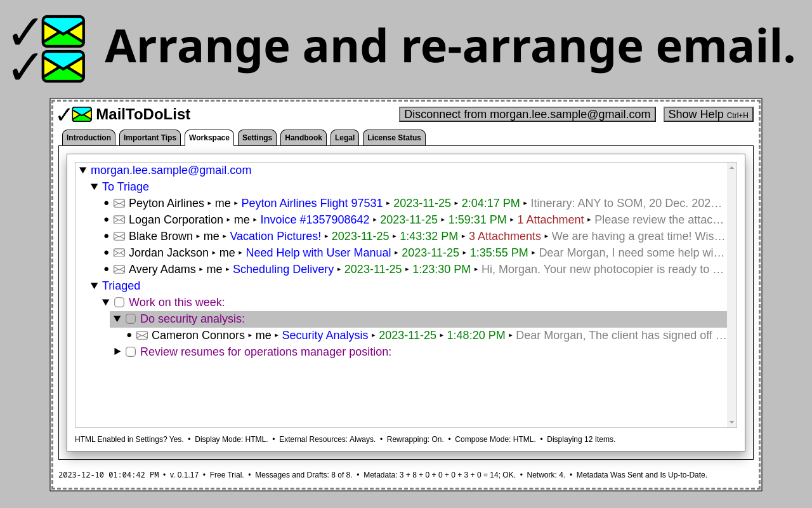Collapse the 'Do security analysis' item

click(117, 319)
